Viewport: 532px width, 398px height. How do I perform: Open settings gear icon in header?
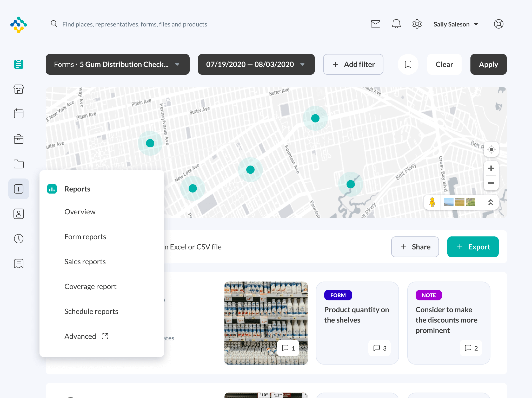417,24
